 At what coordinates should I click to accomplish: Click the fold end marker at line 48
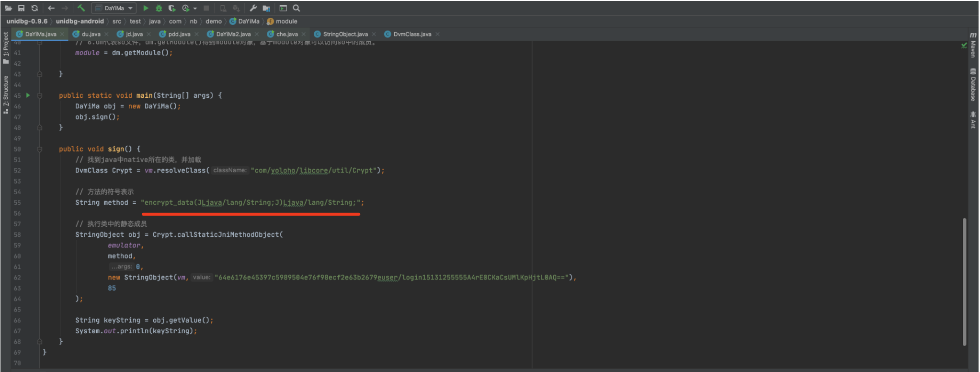[40, 128]
